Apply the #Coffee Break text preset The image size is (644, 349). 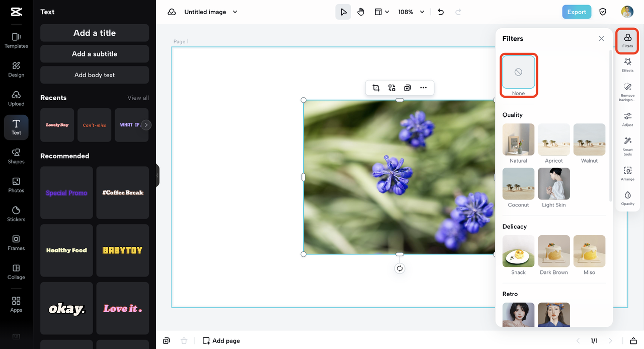pos(123,193)
